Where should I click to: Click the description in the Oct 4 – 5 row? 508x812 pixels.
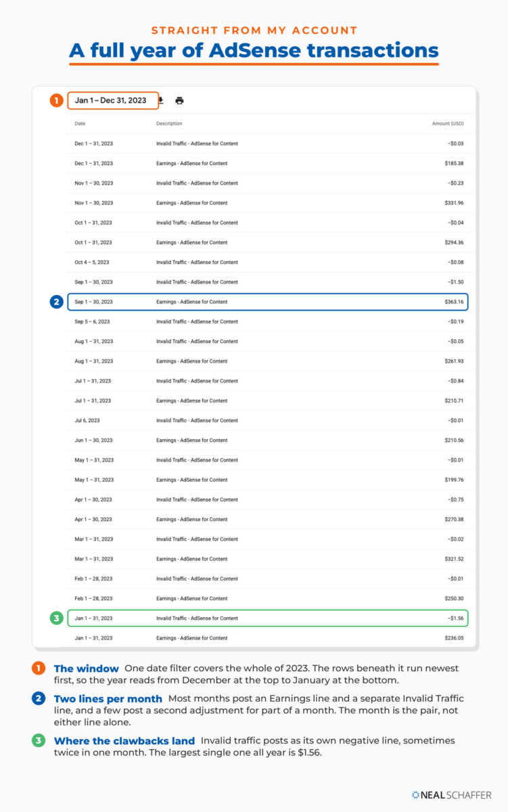(197, 262)
